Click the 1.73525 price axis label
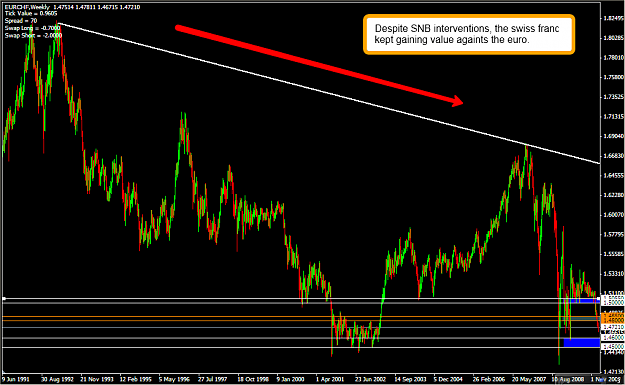Viewport: 625px width, 385px height. pyautogui.click(x=614, y=97)
